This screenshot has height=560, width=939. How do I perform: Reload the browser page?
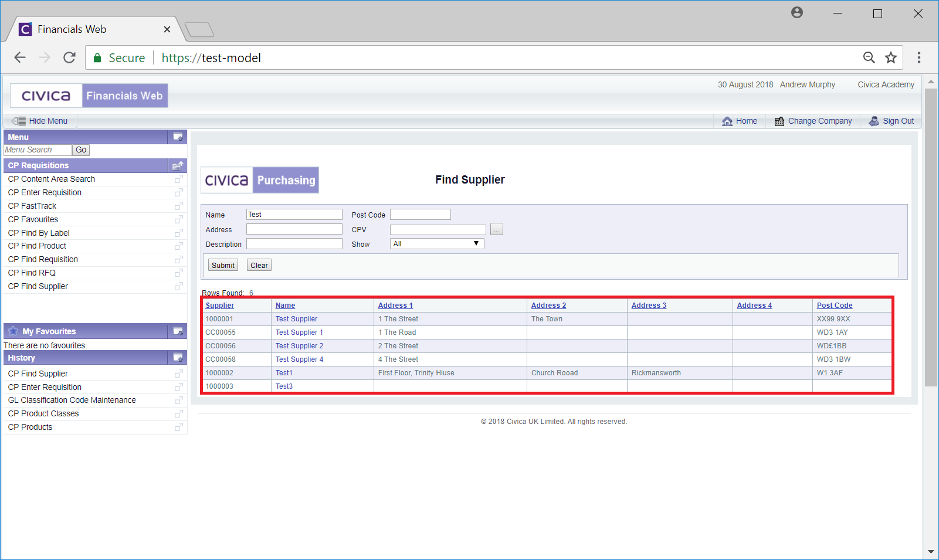(69, 57)
